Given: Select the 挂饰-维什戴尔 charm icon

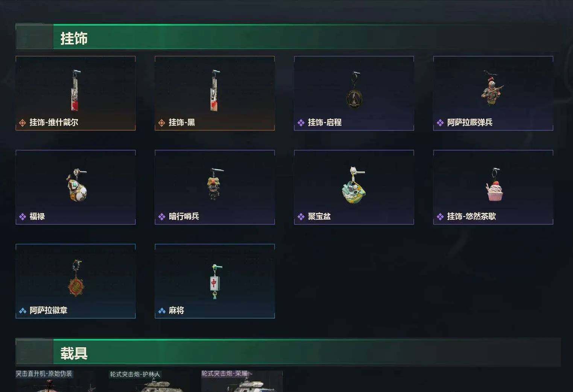Looking at the screenshot, I should click(75, 90).
